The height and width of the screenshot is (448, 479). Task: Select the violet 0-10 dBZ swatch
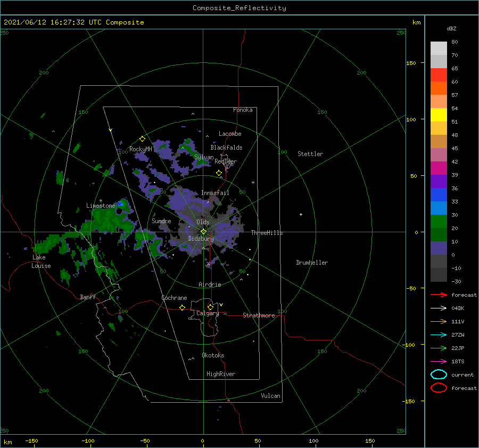pos(439,248)
